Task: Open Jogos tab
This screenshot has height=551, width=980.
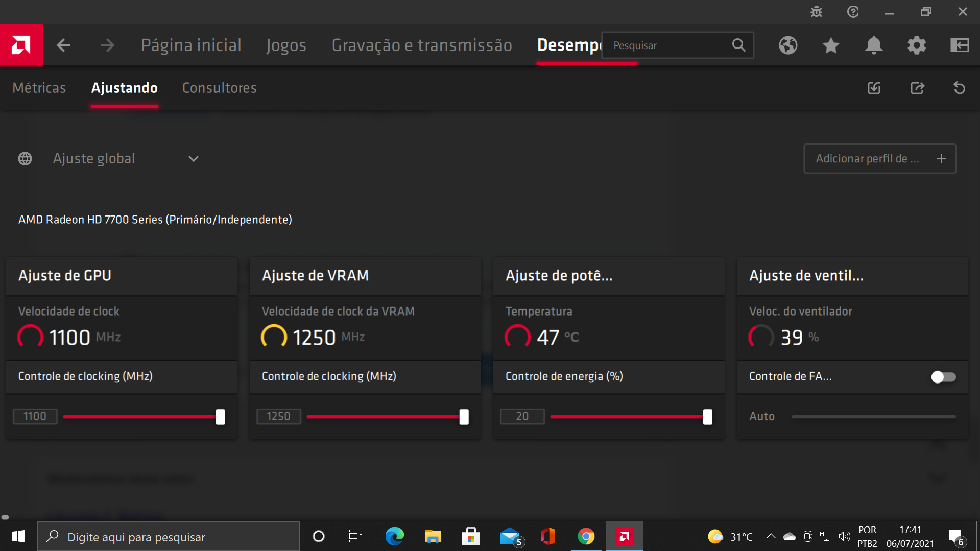Action: tap(286, 45)
